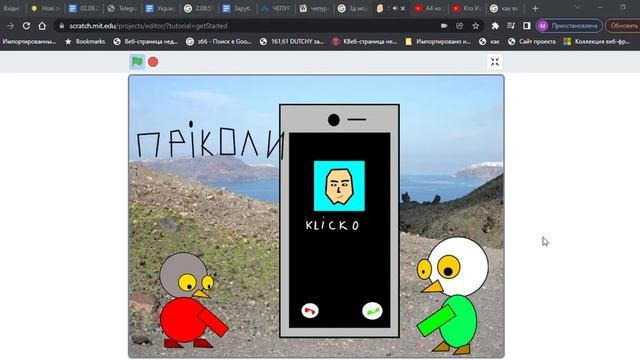Open the Bookmarks star bookmark
Viewport: 640px width, 360px height.
click(85, 41)
